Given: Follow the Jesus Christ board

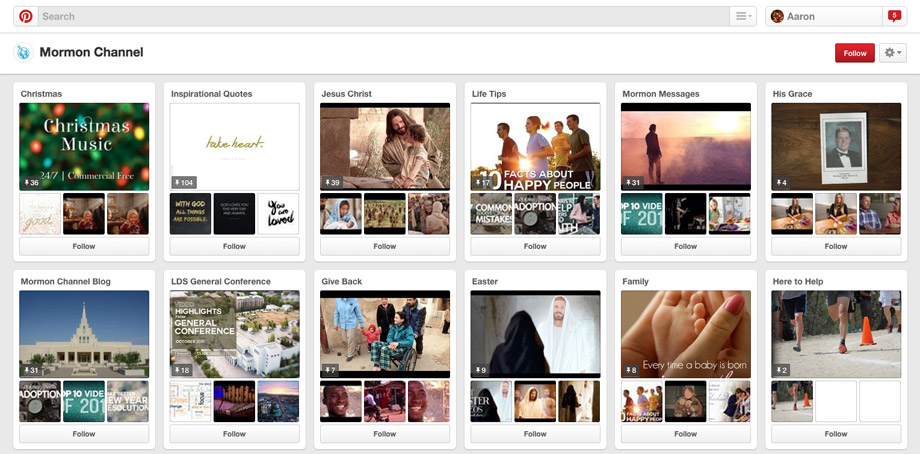Looking at the screenshot, I should [x=385, y=246].
